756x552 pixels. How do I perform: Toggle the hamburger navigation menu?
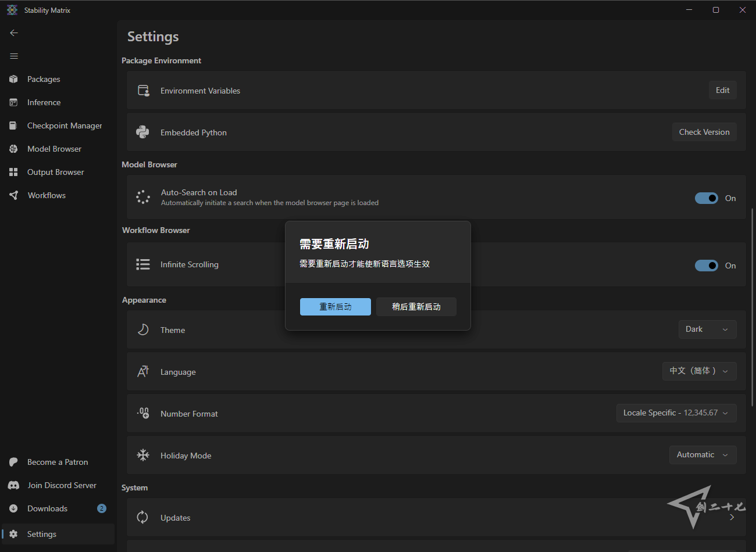[x=14, y=56]
